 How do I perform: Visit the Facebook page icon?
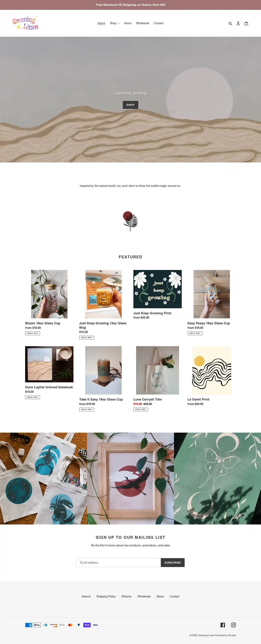[x=223, y=625]
